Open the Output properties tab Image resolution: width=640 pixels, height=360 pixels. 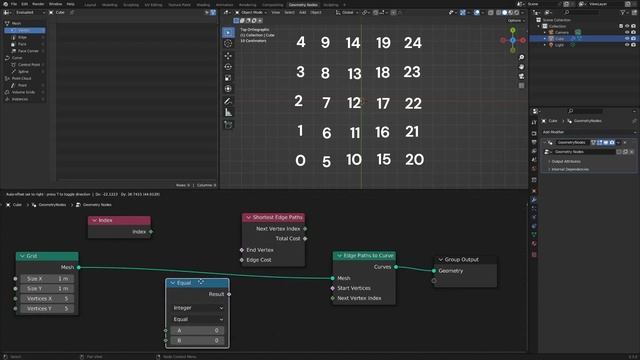tap(534, 142)
